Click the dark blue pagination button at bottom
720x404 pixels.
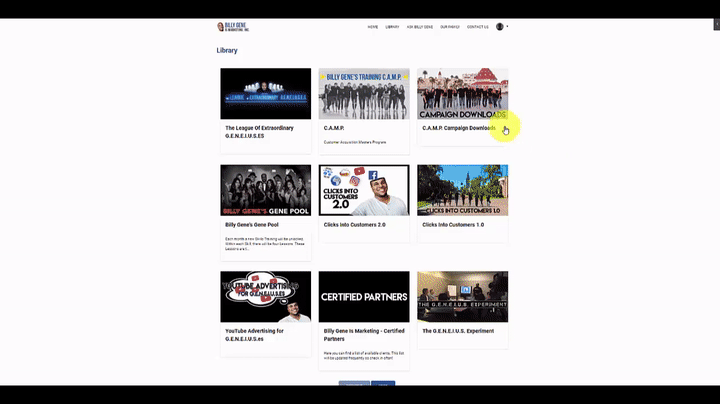383,383
